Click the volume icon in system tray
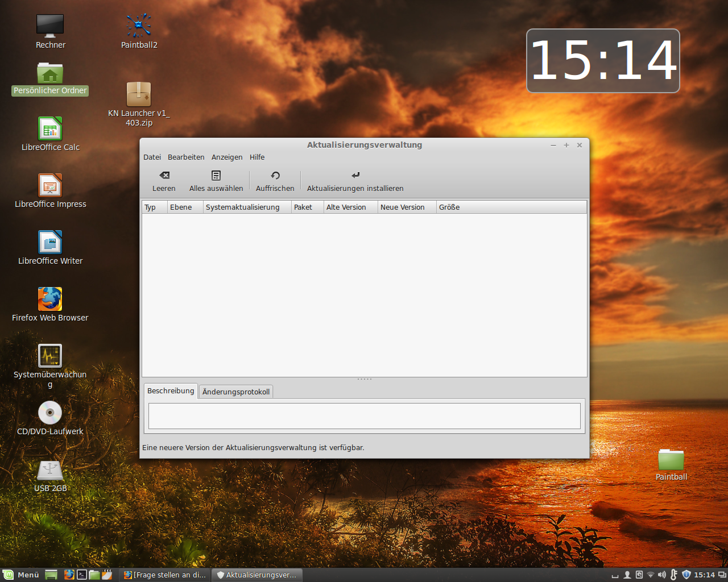The width and height of the screenshot is (728, 582). (x=662, y=575)
